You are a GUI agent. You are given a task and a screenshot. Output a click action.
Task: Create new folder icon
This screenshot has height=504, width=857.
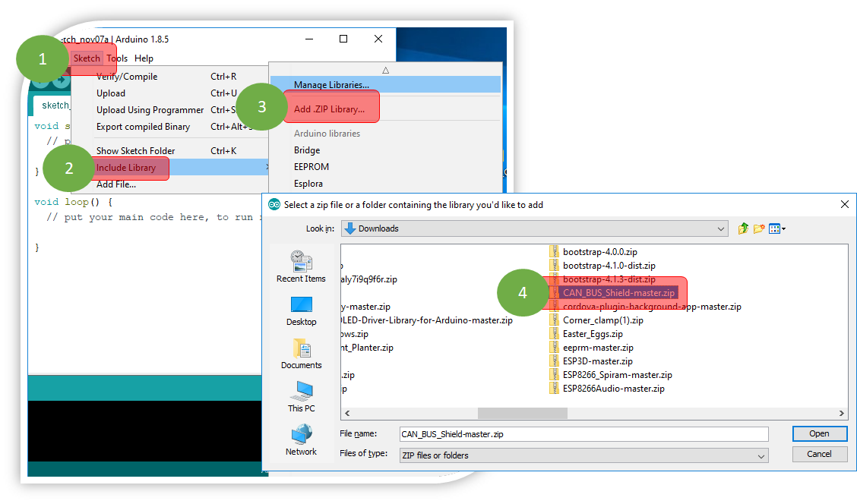759,228
